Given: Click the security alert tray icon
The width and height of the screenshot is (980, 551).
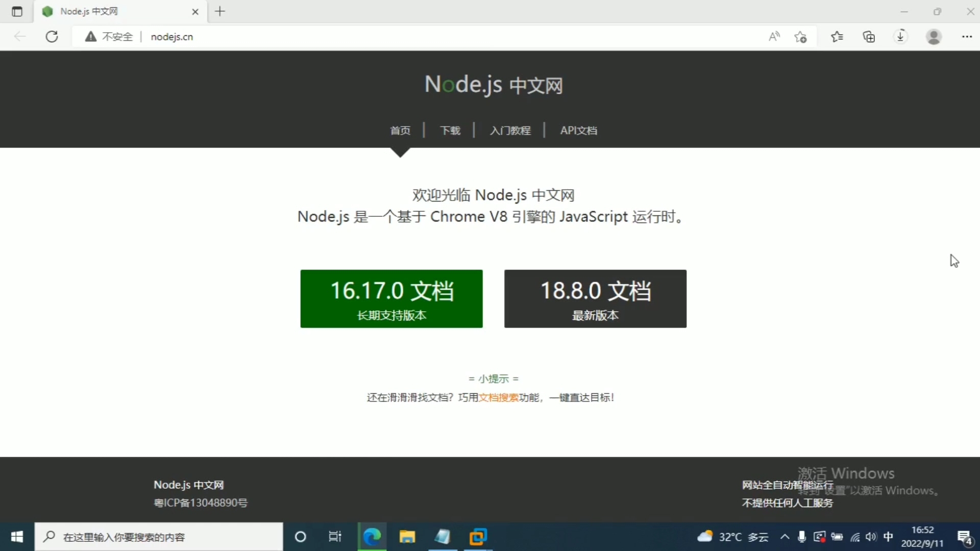Looking at the screenshot, I should coord(820,537).
